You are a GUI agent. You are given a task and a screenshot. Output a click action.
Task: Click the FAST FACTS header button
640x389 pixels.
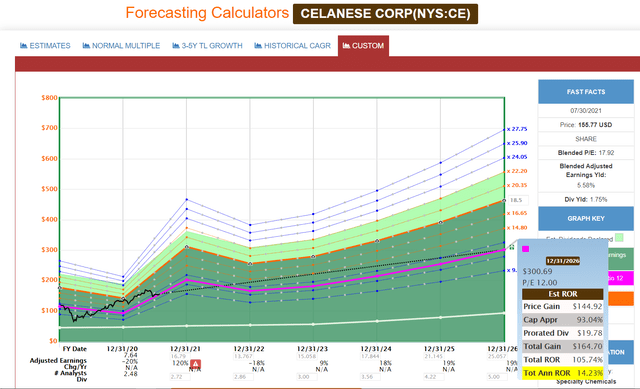(x=586, y=92)
